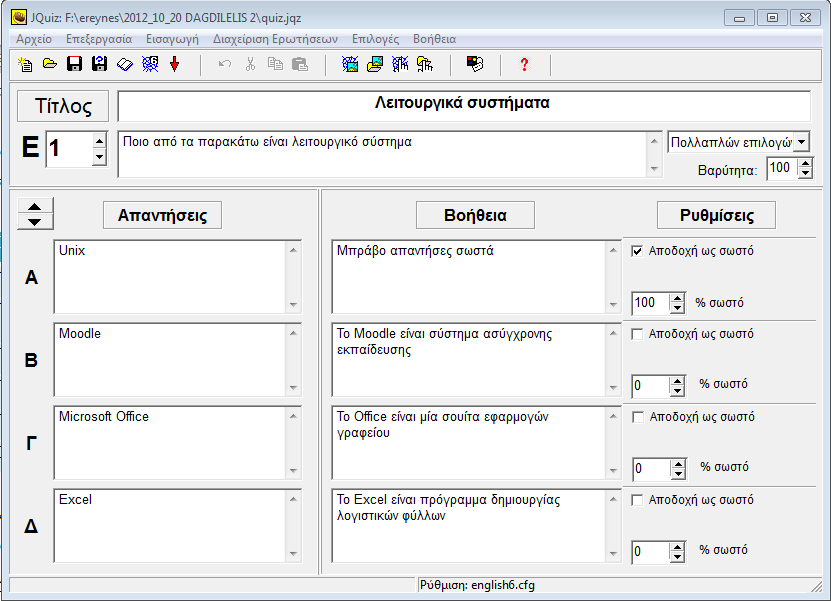Click the Cut scissors icon
Screen dimensions: 831x601
[x=250, y=65]
